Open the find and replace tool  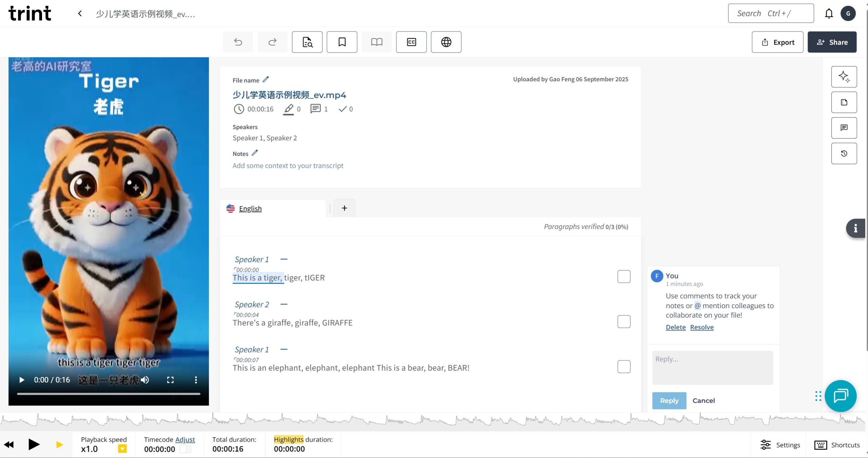[x=307, y=42]
